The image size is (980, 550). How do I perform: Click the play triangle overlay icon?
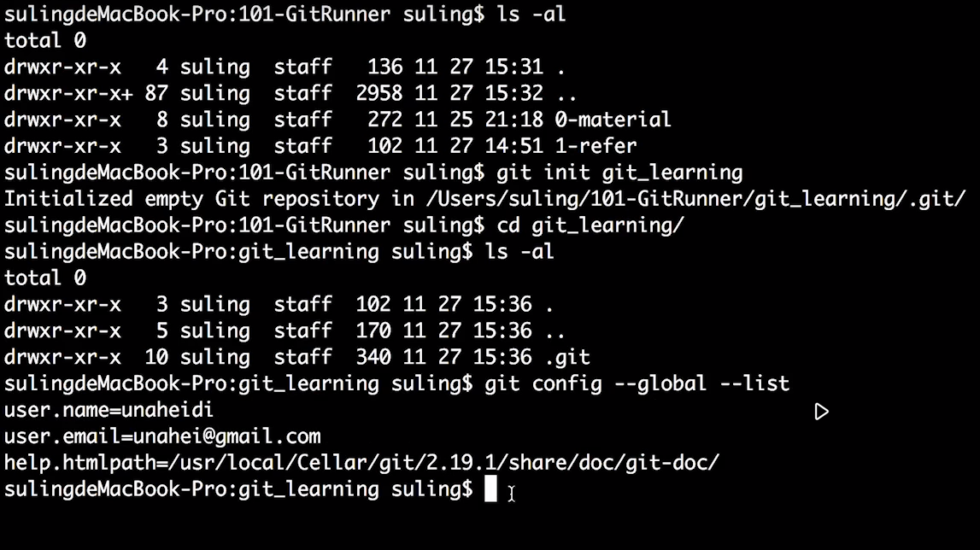click(x=821, y=412)
